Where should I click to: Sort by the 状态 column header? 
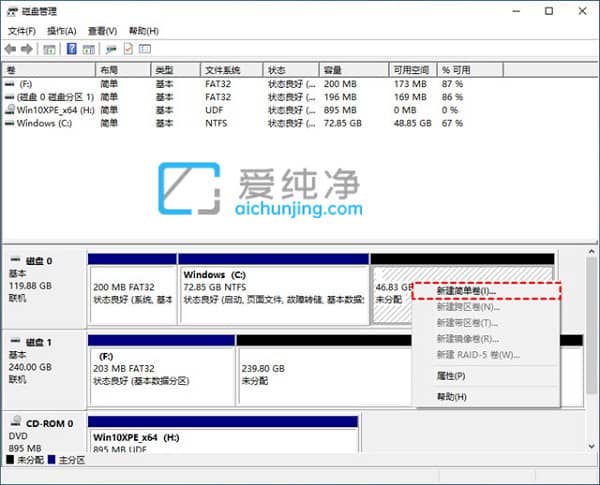(x=291, y=70)
